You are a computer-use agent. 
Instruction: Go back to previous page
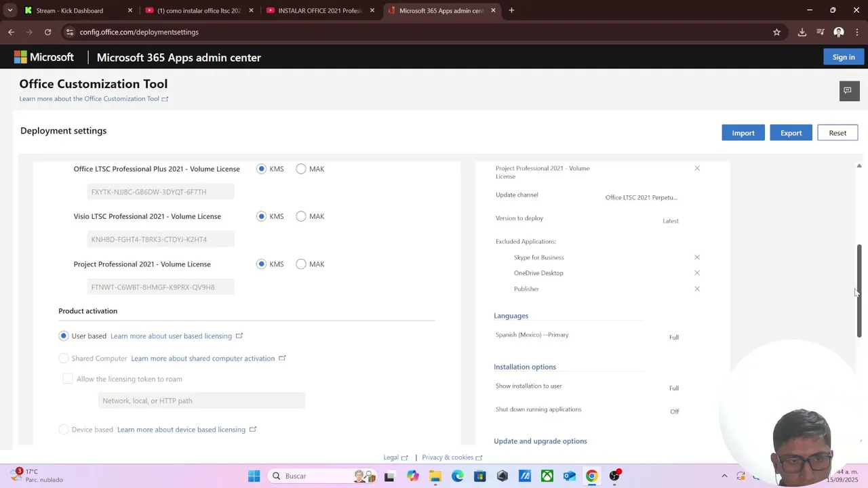pos(11,32)
